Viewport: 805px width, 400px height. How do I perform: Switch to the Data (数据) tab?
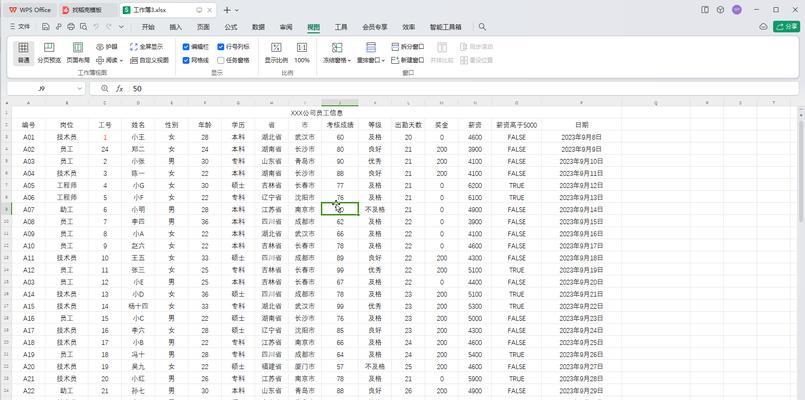point(259,27)
